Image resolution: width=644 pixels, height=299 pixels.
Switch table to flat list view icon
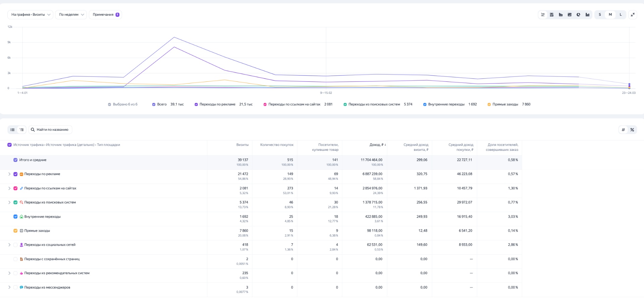tap(12, 130)
